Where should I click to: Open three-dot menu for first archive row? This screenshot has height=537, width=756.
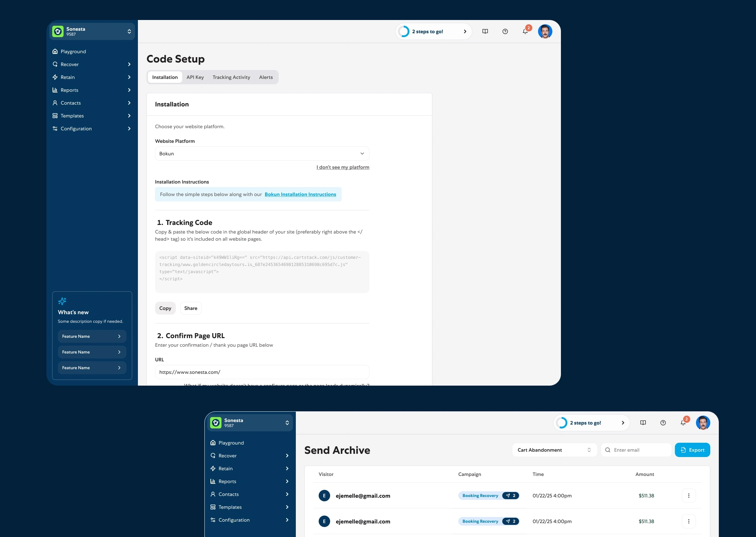pos(688,496)
